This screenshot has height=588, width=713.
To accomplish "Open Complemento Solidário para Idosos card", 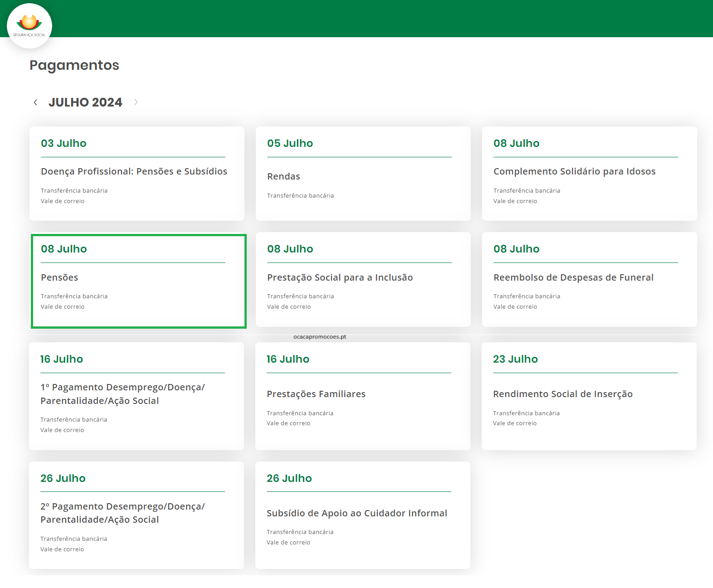I will tap(574, 172).
